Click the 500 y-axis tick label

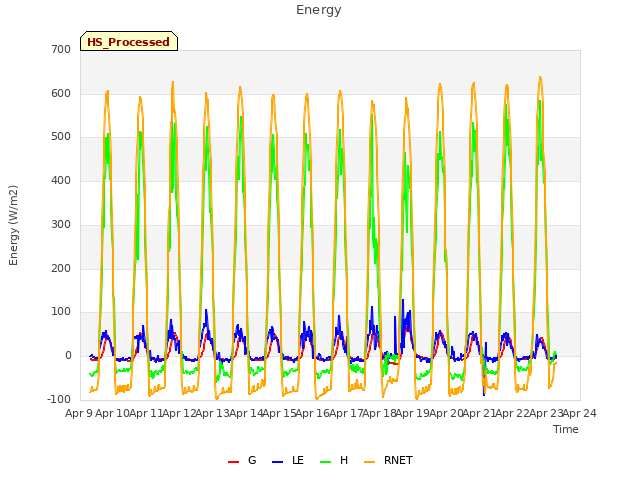point(61,137)
